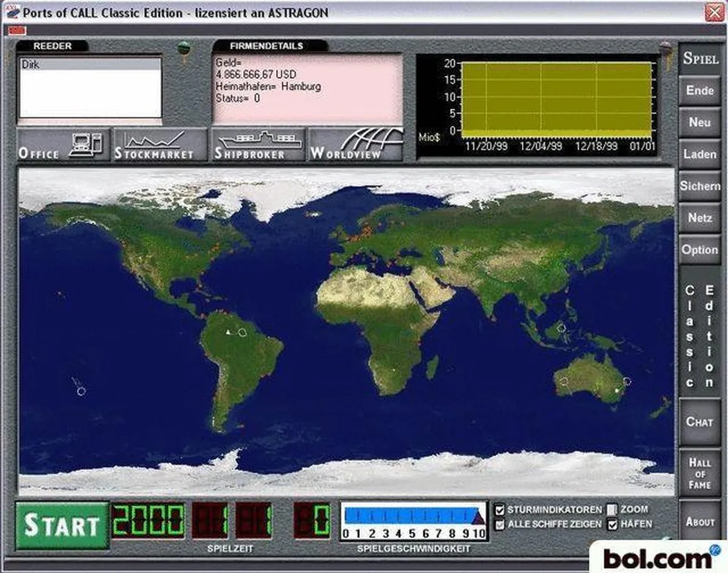This screenshot has height=573, width=728.
Task: Click the Firmendetails info box
Action: 307,89
